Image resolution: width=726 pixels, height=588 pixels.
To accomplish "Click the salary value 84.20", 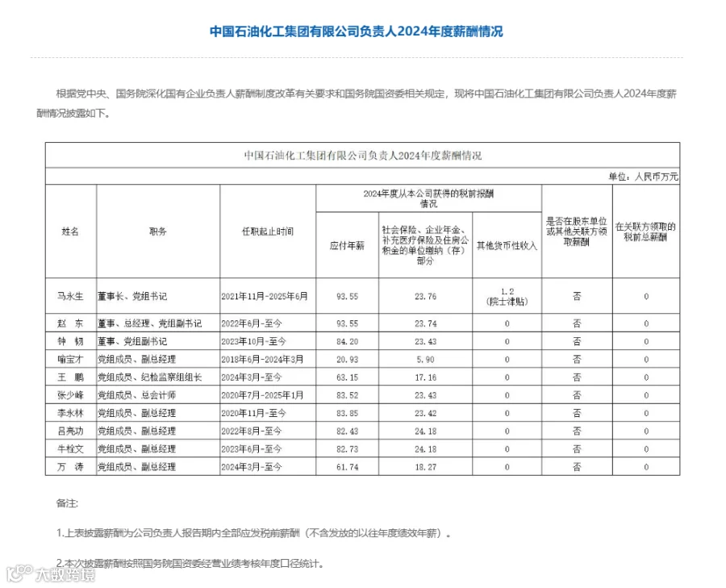I will click(x=347, y=342).
